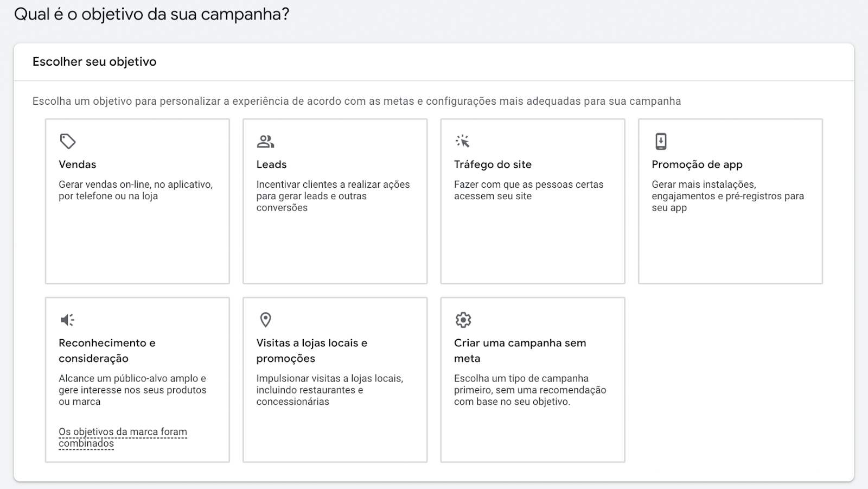Click the 'Escolher seu objetivo' section header
This screenshot has width=868, height=489.
[x=94, y=62]
